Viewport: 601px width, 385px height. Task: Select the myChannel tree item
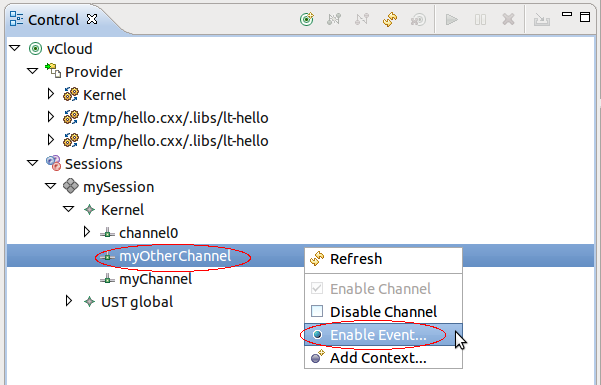click(155, 279)
